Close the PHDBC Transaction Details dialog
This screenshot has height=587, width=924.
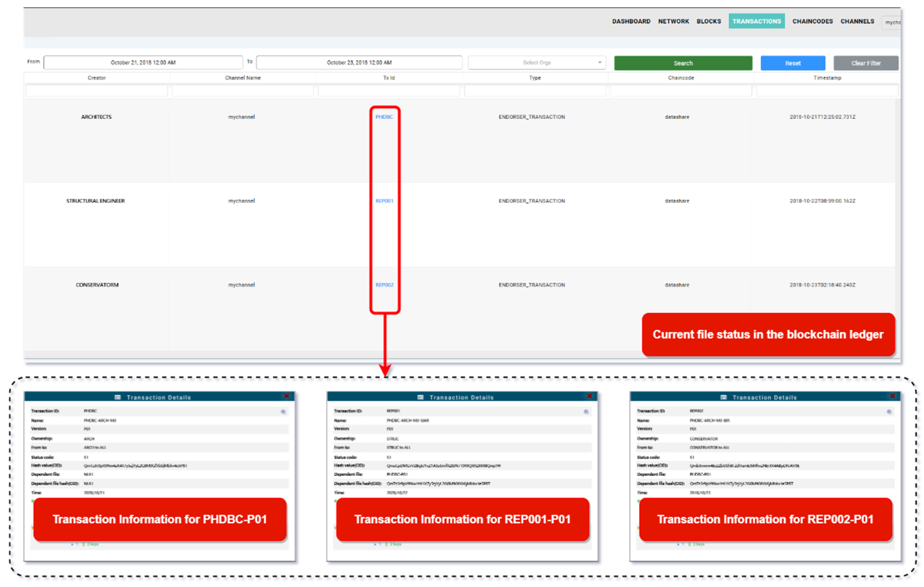pos(287,396)
